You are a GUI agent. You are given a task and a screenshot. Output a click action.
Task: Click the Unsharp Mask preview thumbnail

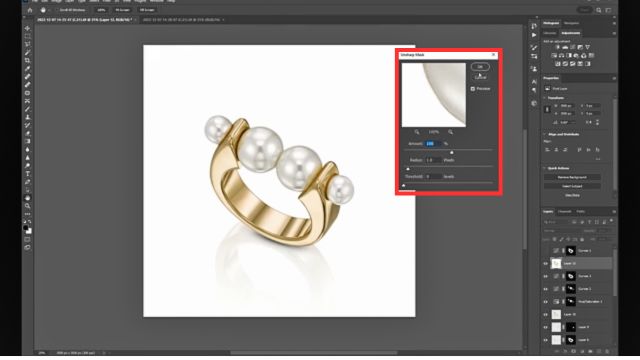tap(433, 95)
